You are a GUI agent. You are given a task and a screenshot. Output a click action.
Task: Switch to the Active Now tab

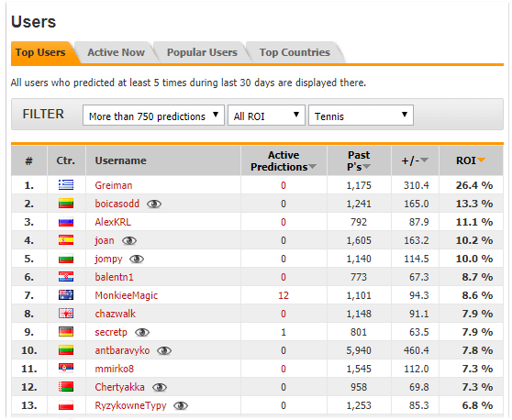pos(116,52)
